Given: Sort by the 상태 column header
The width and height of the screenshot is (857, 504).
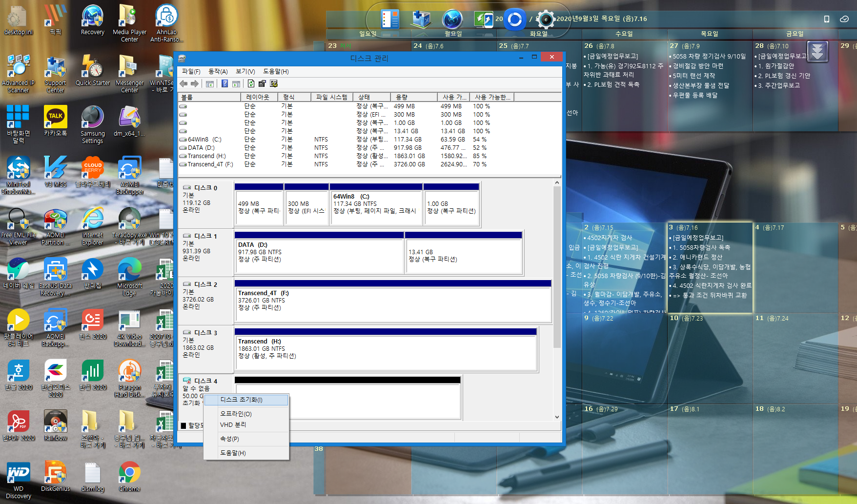Looking at the screenshot, I should tap(371, 97).
